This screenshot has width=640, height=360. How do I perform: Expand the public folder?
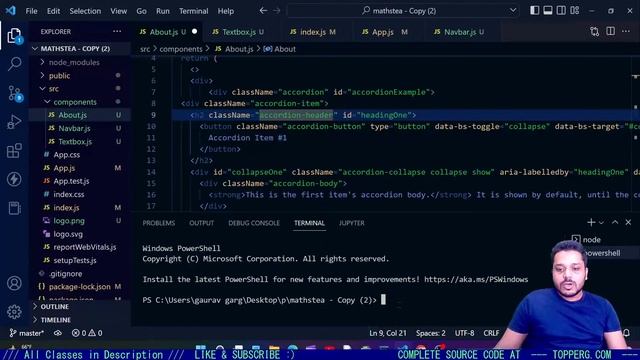coord(80,76)
